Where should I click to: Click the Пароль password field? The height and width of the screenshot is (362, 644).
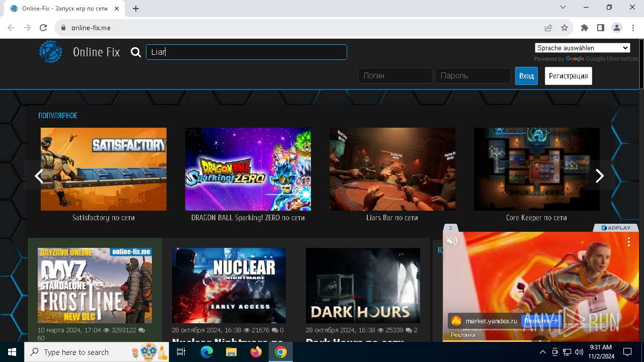(x=473, y=75)
